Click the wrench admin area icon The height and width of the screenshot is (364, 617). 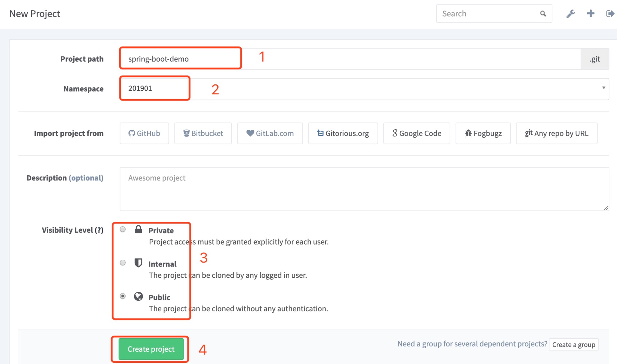570,14
